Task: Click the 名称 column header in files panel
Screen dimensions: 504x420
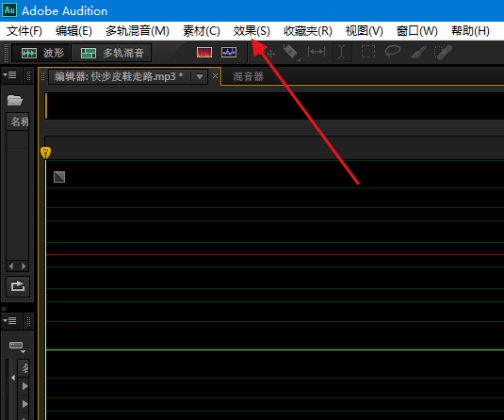Action: click(x=18, y=121)
